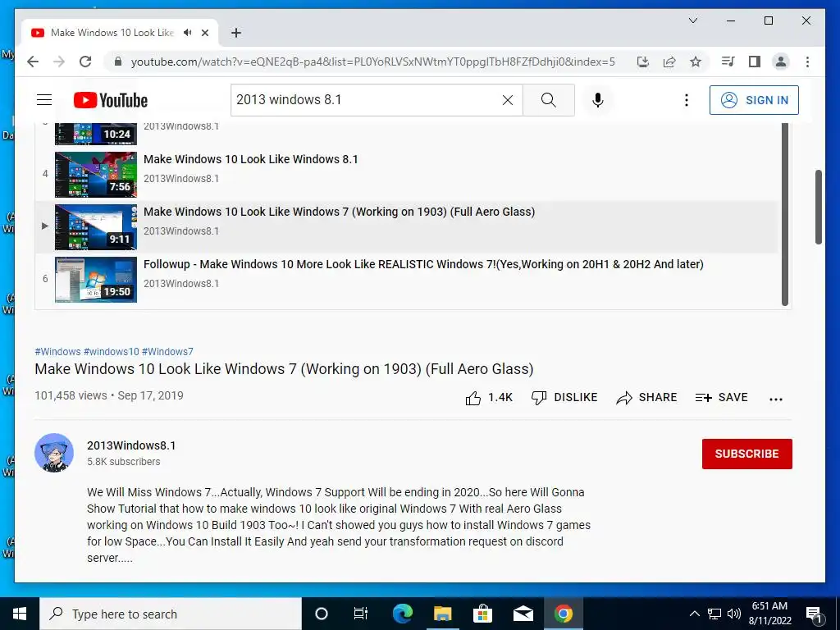The width and height of the screenshot is (840, 630).
Task: Open thumbnail of the 19:50 video
Action: click(x=96, y=280)
